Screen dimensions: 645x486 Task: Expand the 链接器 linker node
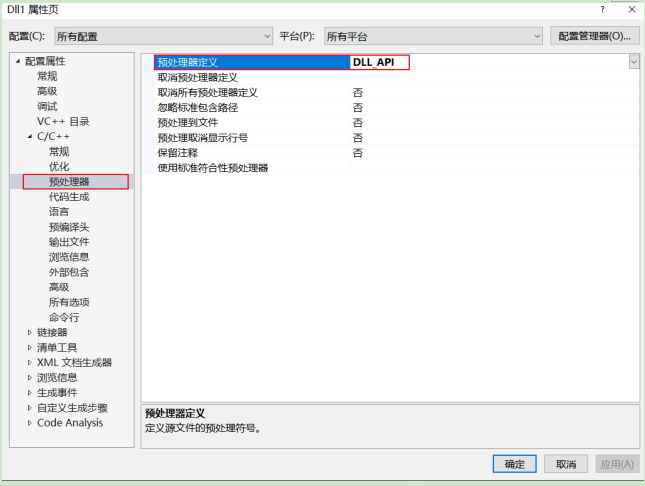click(30, 332)
